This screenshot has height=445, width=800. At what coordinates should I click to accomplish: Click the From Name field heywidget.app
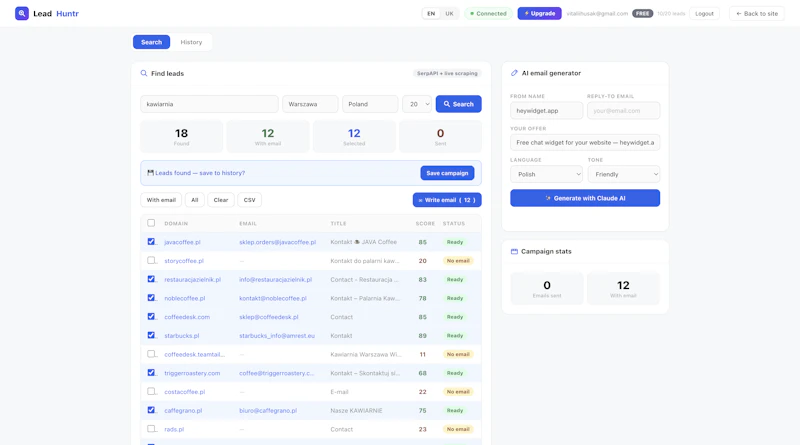pos(546,111)
